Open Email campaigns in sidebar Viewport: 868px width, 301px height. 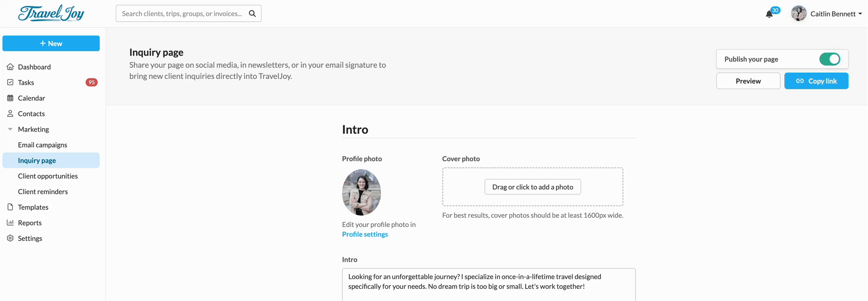tap(42, 145)
